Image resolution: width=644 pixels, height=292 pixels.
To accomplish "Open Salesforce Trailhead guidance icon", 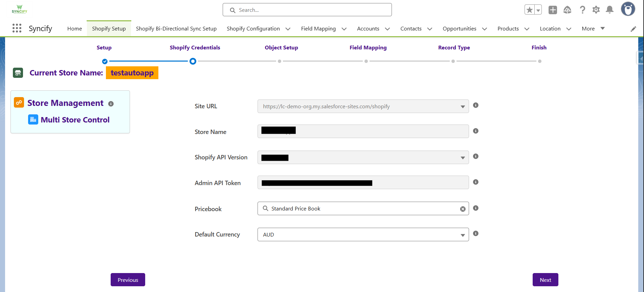I will point(568,10).
